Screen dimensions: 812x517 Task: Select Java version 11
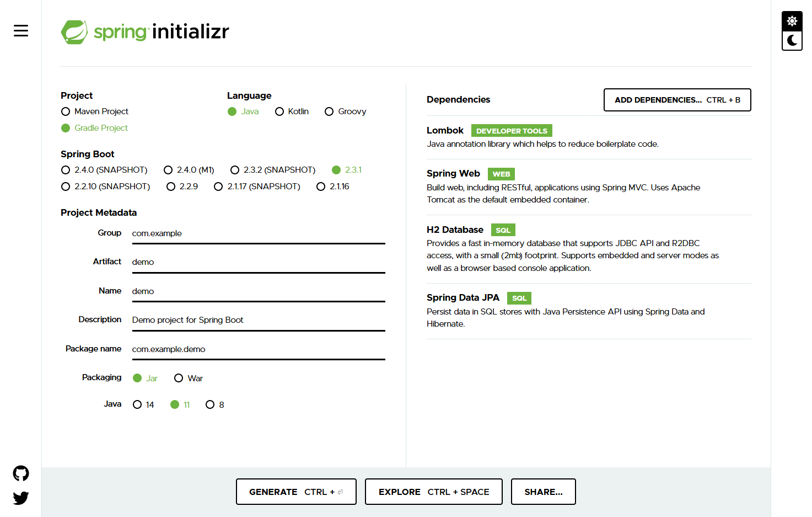click(180, 405)
